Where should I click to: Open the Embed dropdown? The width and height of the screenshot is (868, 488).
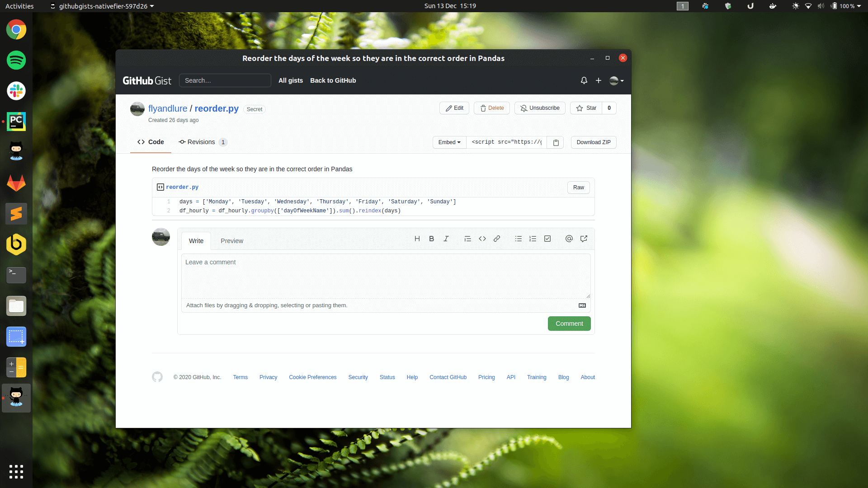pos(449,142)
